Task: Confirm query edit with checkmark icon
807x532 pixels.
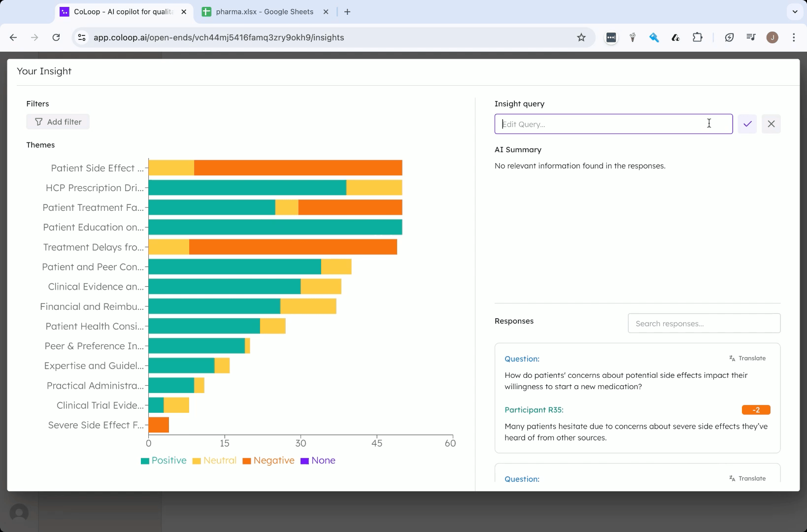Action: point(747,124)
